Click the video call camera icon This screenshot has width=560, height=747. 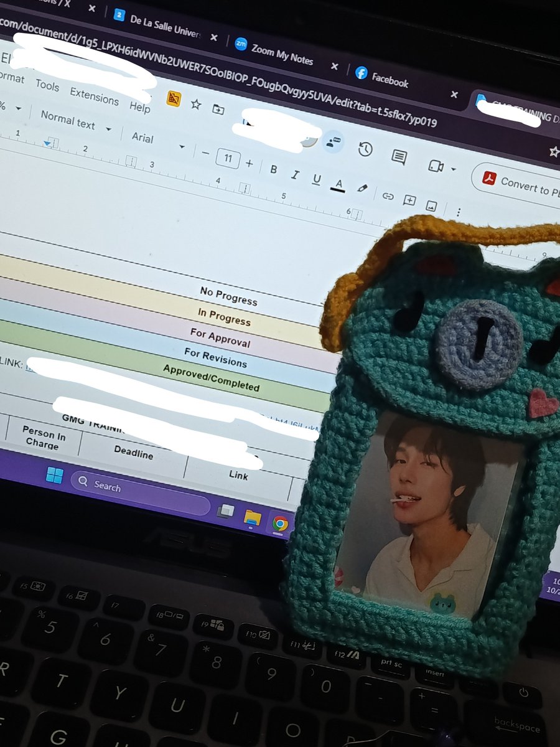(x=435, y=166)
